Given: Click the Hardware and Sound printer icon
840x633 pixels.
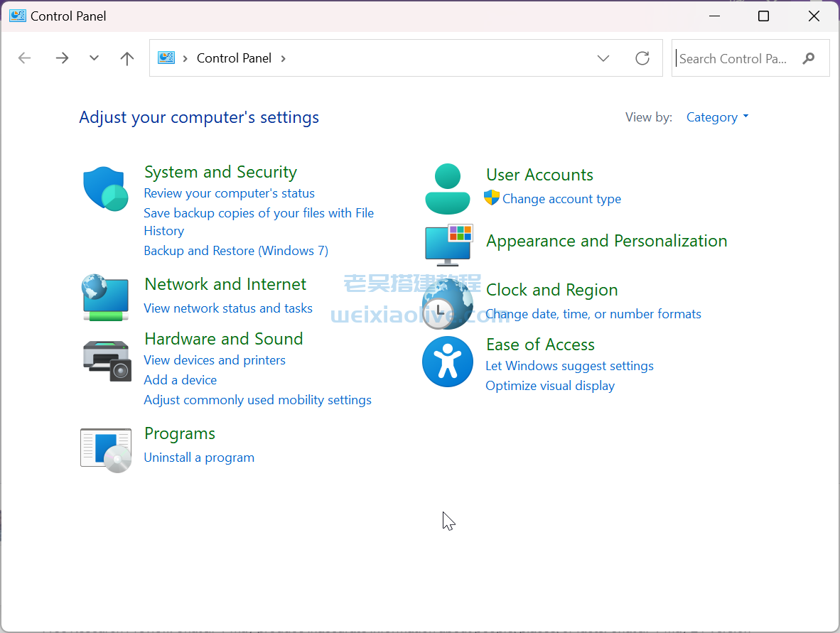Looking at the screenshot, I should [x=105, y=361].
